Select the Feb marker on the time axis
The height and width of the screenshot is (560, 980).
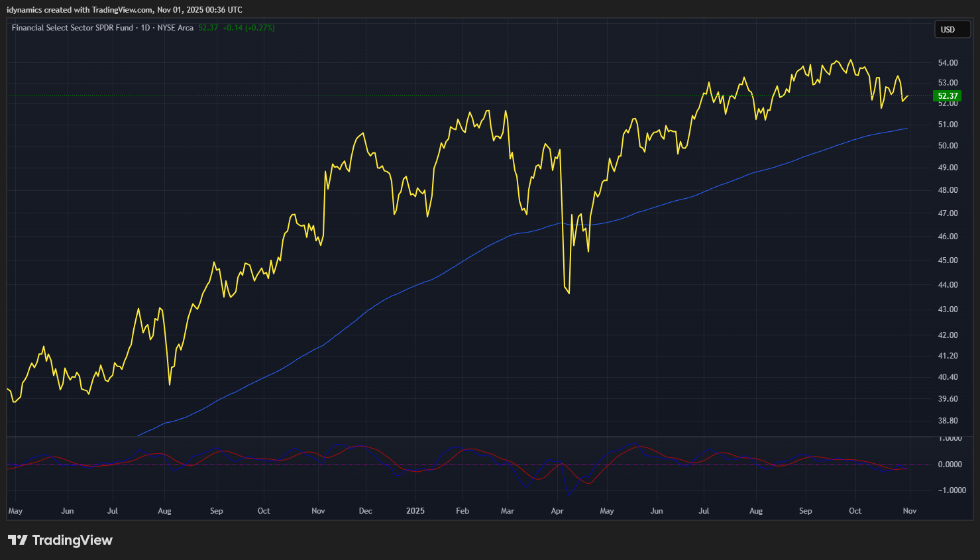[463, 511]
